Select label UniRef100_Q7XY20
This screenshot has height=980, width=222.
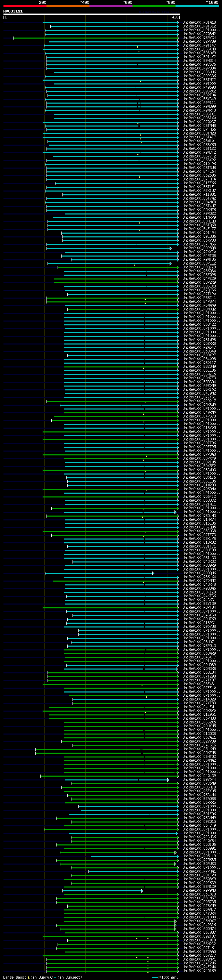coord(199,252)
